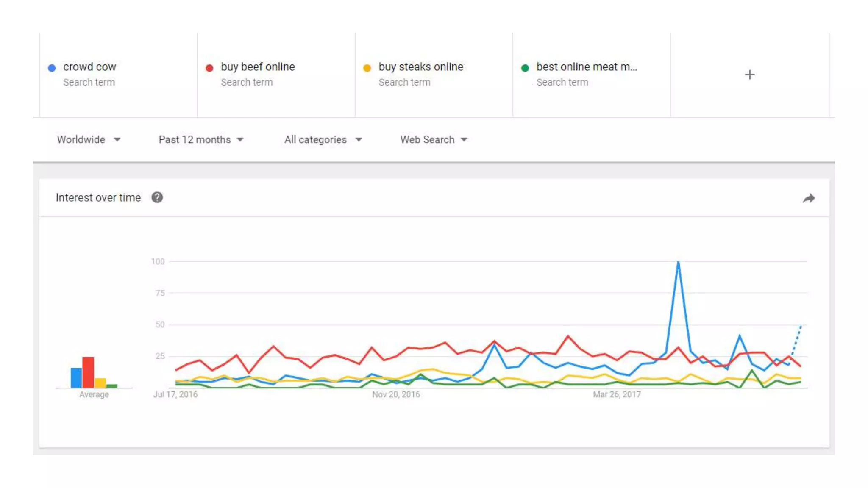Click the red dot beside buy beef online
This screenshot has height=488, width=868.
pos(209,68)
